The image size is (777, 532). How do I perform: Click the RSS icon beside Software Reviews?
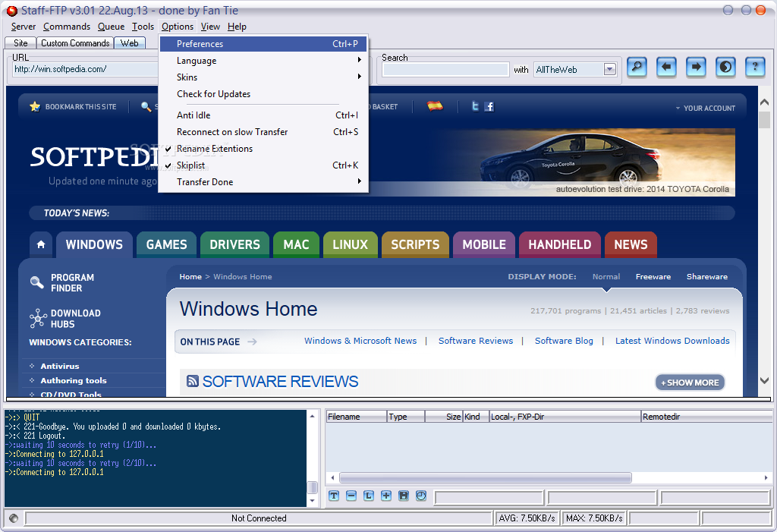(193, 381)
